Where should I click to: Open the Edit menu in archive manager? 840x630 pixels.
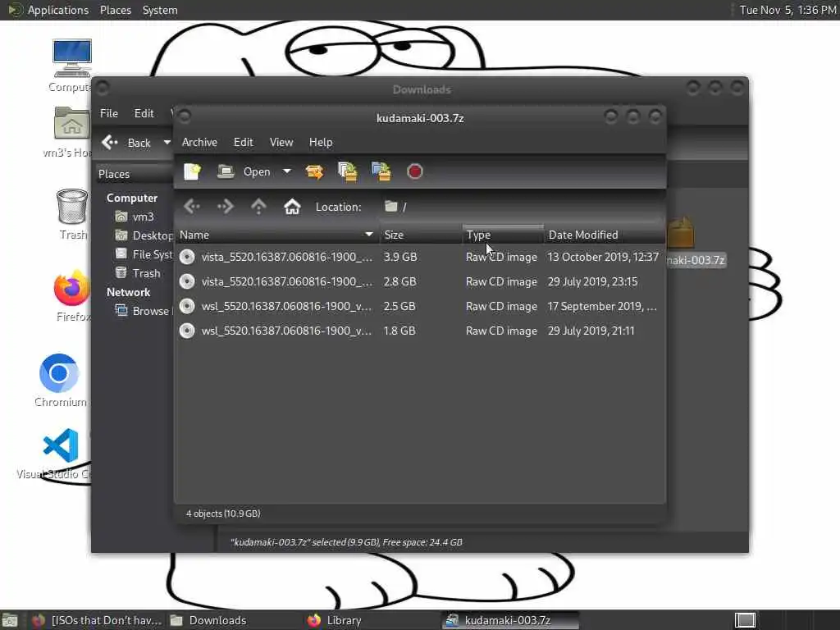tap(243, 142)
